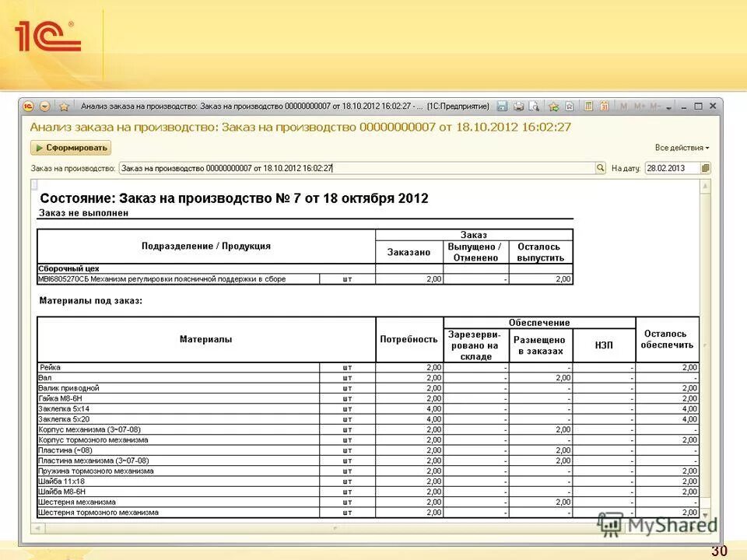The height and width of the screenshot is (560, 747).
Task: Select the Пружина тормозного механизма row
Action: tap(368, 471)
